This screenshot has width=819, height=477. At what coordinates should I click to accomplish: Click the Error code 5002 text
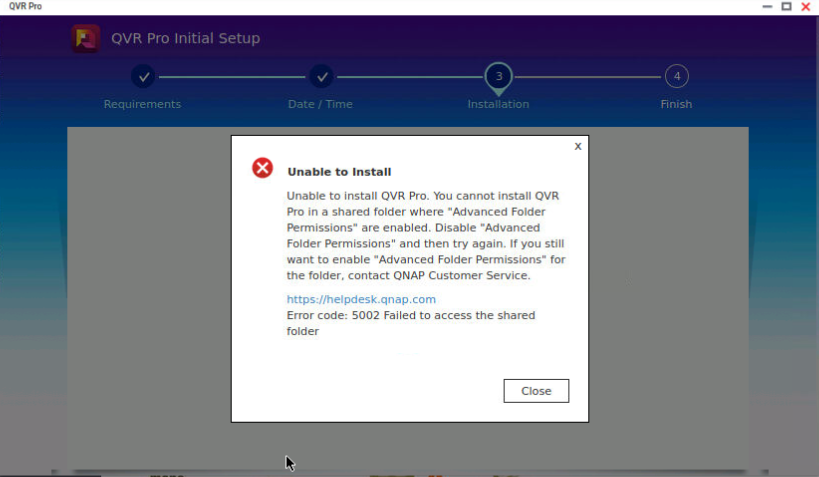410,315
